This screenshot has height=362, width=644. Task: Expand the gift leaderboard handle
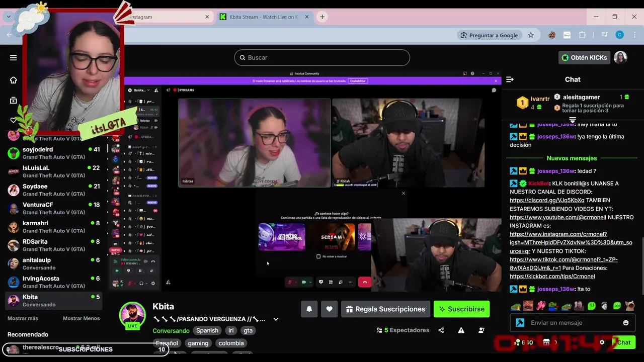(572, 120)
